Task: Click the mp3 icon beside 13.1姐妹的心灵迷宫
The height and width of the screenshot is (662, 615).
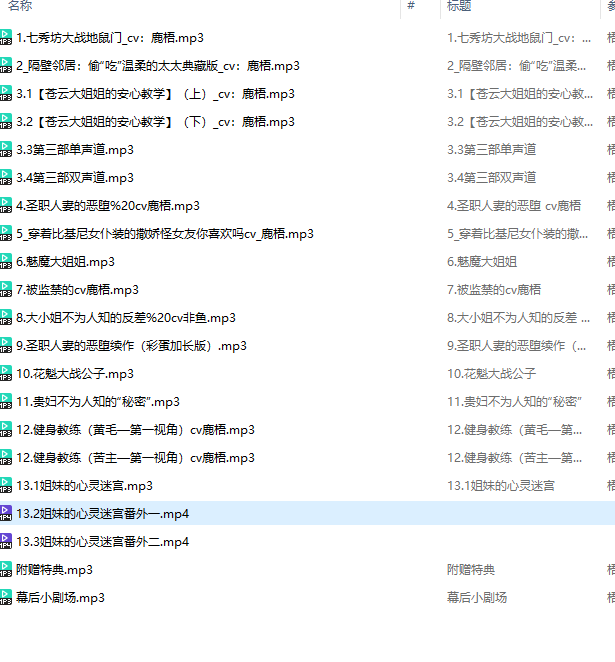Action: tap(6, 485)
